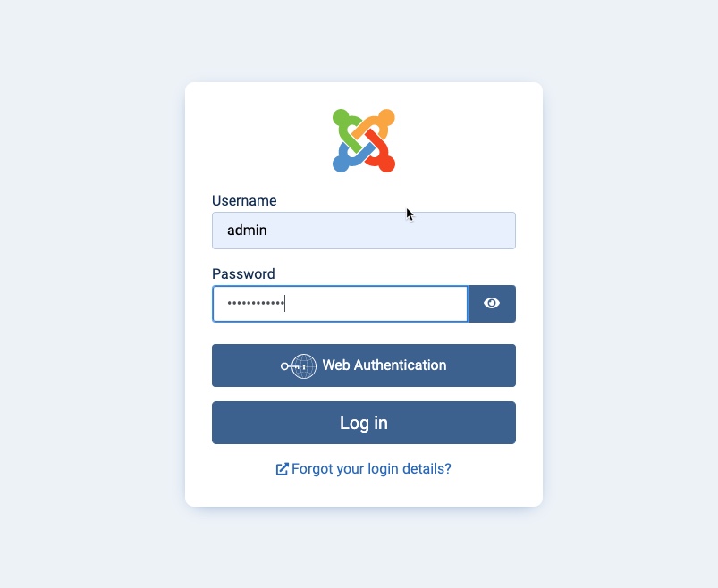Place cursor on the admin text
Image resolution: width=718 pixels, height=588 pixels.
[x=247, y=231]
